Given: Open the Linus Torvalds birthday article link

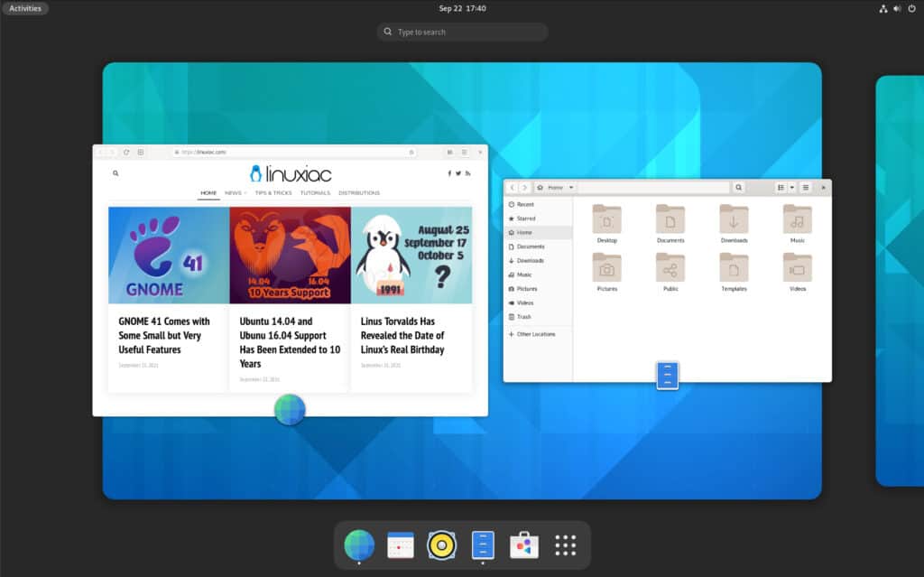Looking at the screenshot, I should (x=402, y=335).
